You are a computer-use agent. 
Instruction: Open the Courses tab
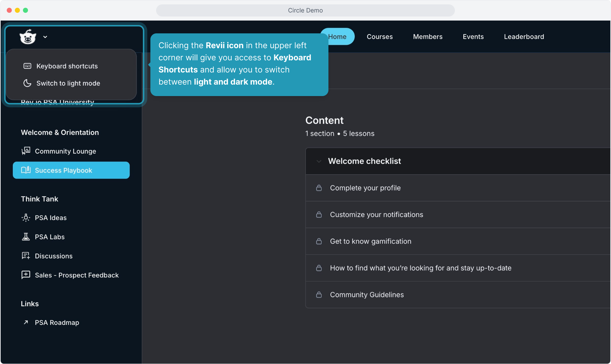pos(379,37)
